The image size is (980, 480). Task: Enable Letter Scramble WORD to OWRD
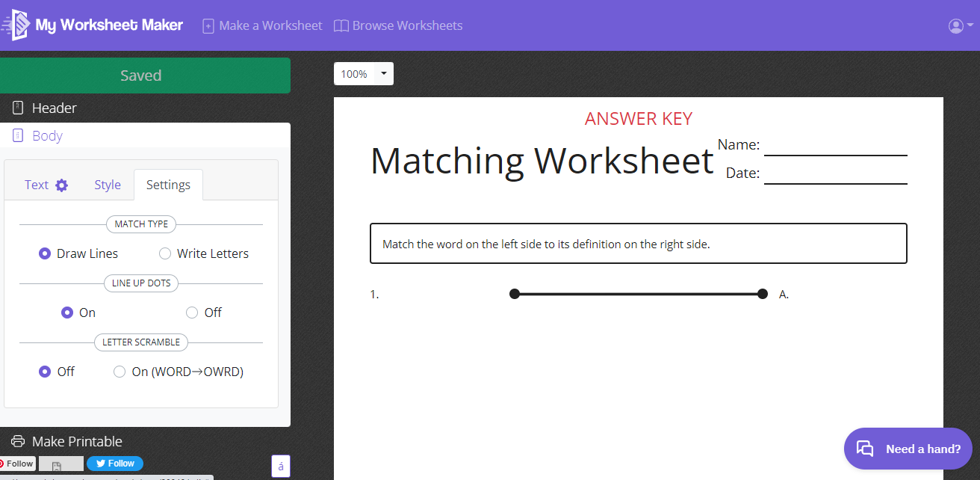tap(120, 371)
